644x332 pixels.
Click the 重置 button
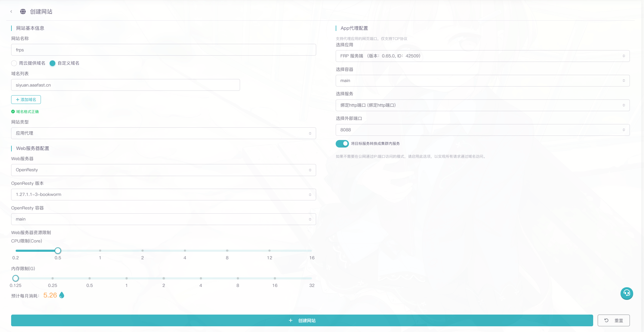(x=613, y=321)
